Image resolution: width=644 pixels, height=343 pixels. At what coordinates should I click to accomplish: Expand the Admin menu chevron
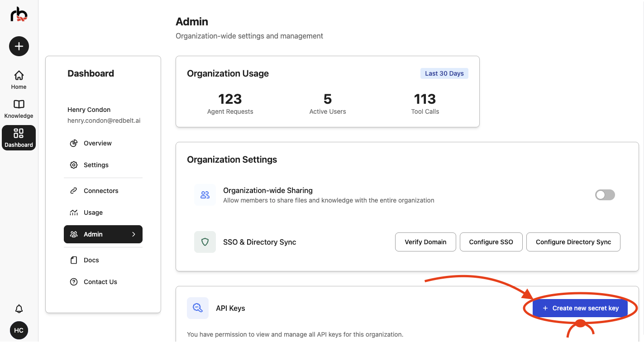[x=134, y=234]
